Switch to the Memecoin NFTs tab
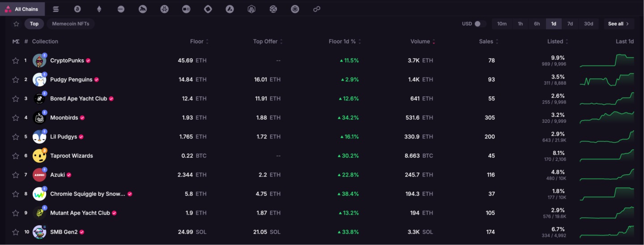Screen dimensions: 644x245 coord(70,24)
